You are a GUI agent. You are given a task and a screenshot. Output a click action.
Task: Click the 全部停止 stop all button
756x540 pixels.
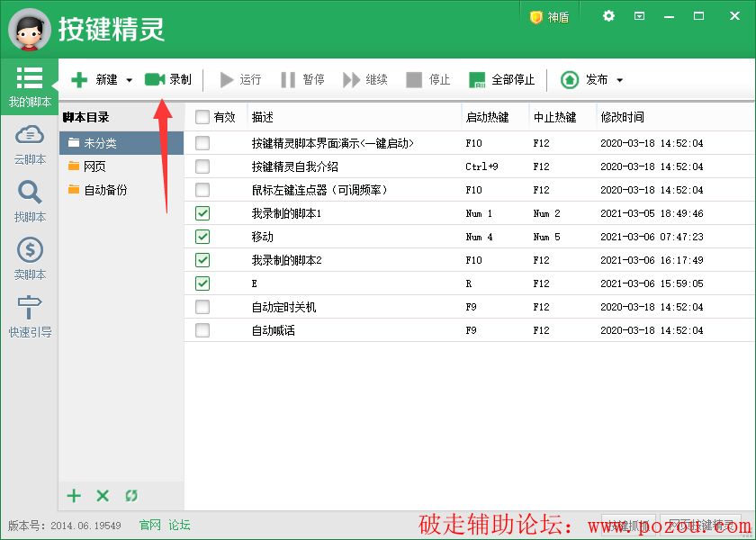(502, 79)
